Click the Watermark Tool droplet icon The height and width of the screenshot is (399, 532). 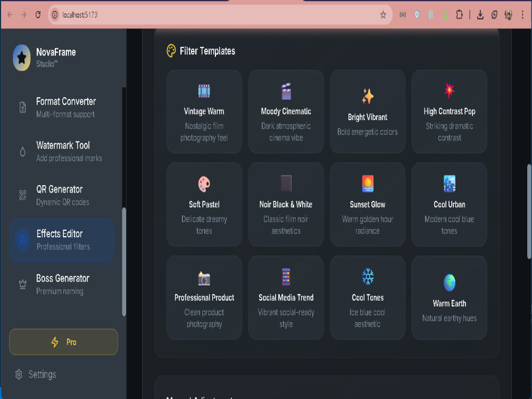click(23, 151)
